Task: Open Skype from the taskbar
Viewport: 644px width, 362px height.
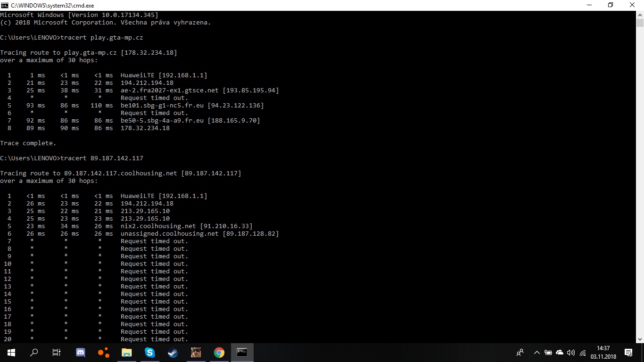Action: [150, 353]
